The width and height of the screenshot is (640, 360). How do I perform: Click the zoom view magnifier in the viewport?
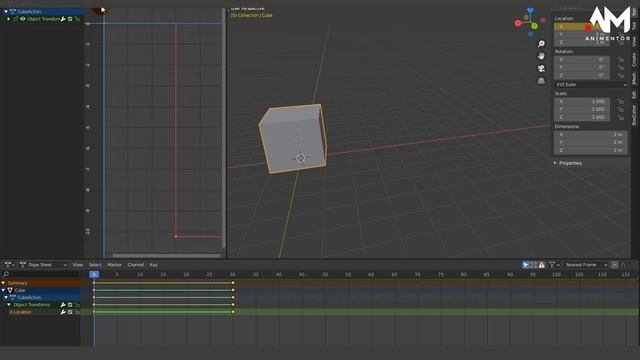click(541, 44)
